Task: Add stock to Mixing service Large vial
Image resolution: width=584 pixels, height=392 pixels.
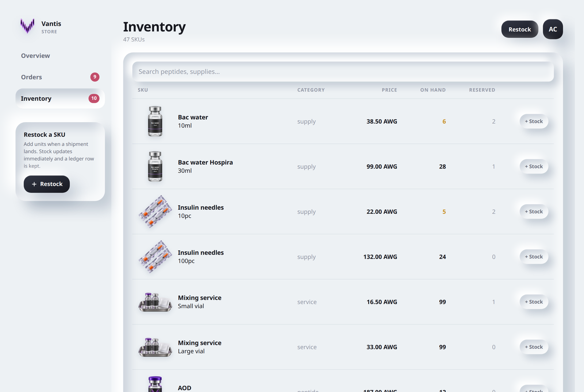Action: pos(534,347)
